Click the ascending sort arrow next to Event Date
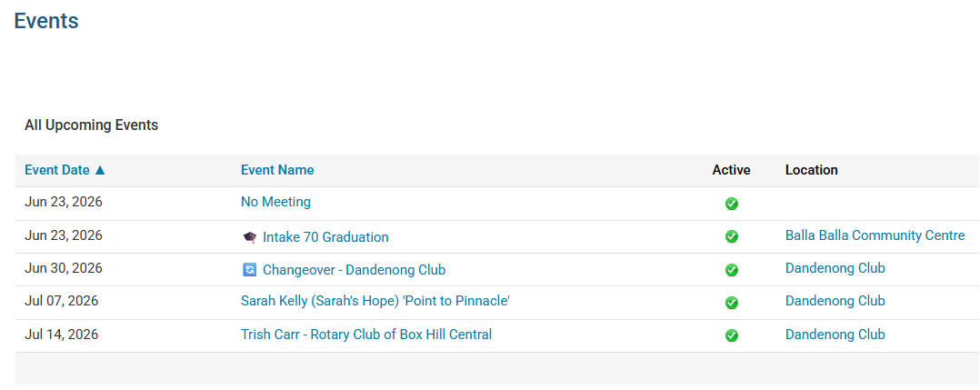The width and height of the screenshot is (980, 390). click(100, 170)
